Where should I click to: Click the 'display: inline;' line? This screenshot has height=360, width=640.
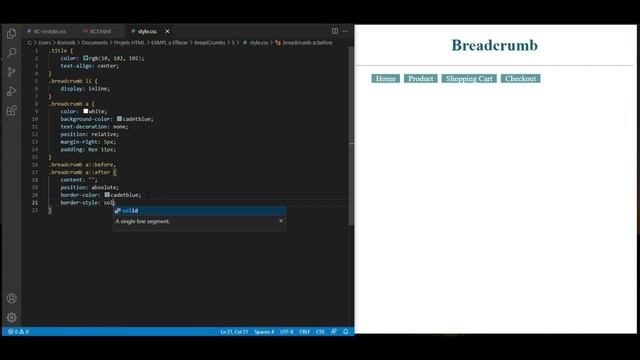85,89
